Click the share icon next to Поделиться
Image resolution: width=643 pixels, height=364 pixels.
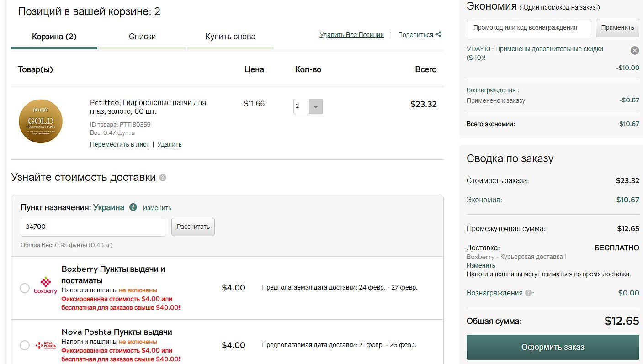(438, 35)
